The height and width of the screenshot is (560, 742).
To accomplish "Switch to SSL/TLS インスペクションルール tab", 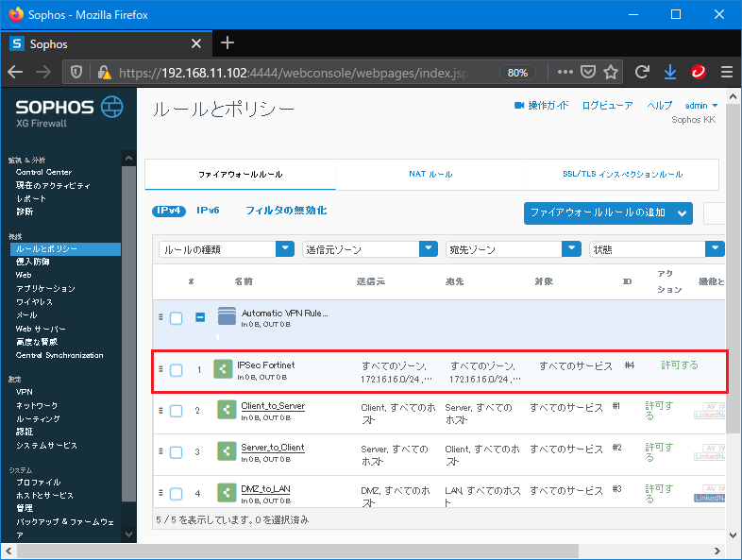I will [x=623, y=174].
